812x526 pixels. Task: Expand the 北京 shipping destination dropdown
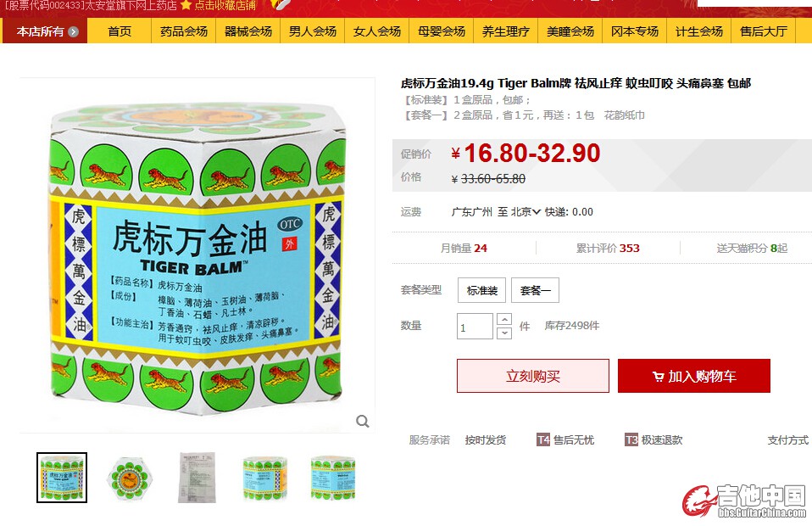click(526, 211)
